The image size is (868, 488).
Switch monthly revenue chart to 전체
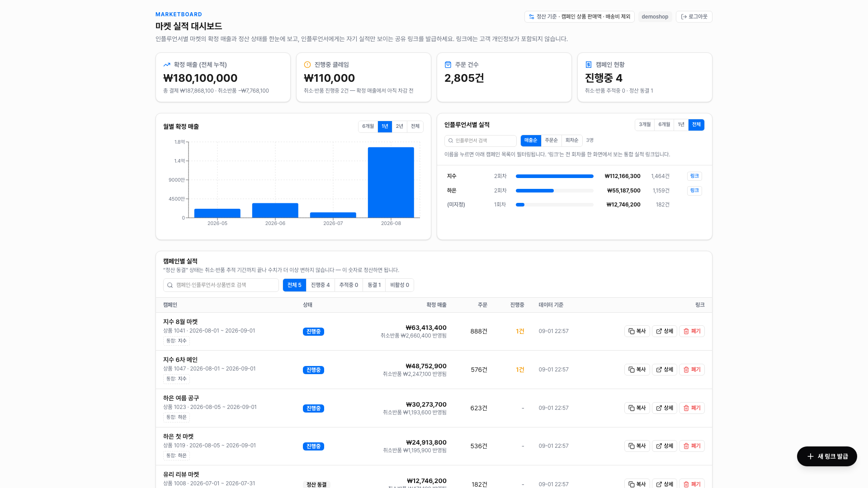pyautogui.click(x=415, y=127)
